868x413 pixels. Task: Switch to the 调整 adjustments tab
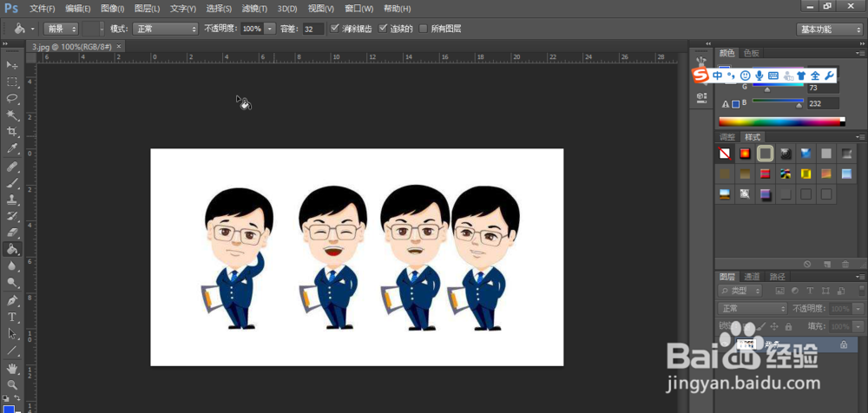[x=727, y=137]
